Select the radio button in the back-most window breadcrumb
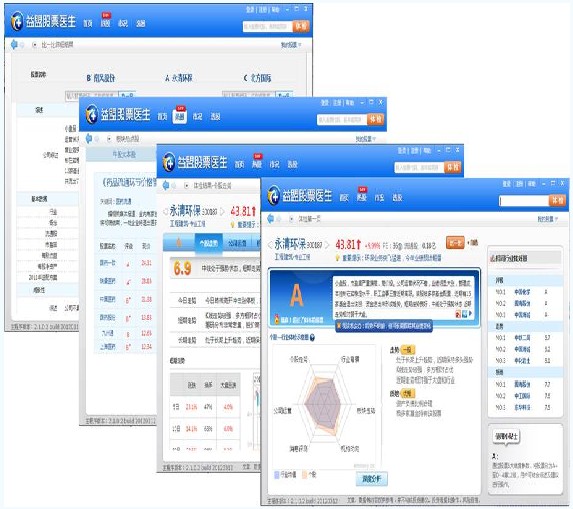The image size is (573, 509). pyautogui.click(x=34, y=45)
